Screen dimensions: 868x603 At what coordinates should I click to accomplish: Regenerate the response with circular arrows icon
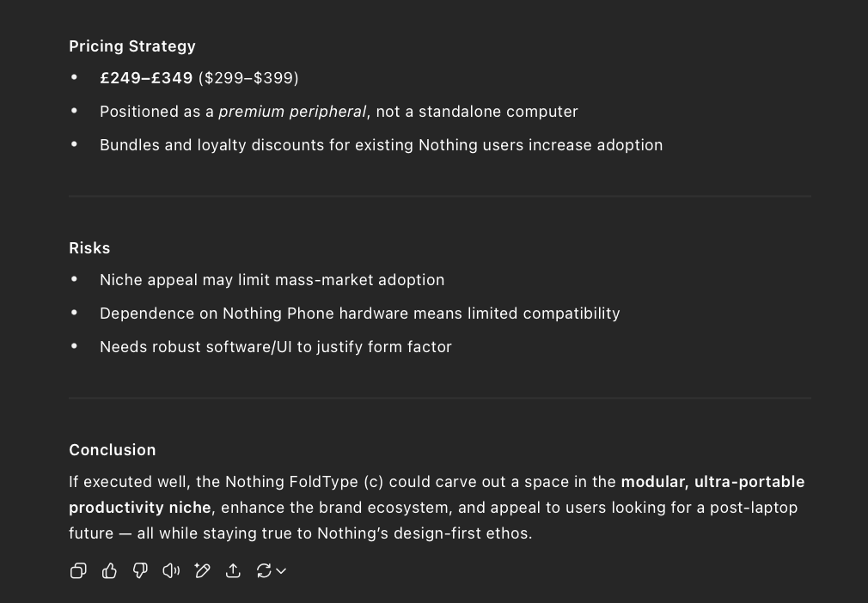(x=264, y=571)
